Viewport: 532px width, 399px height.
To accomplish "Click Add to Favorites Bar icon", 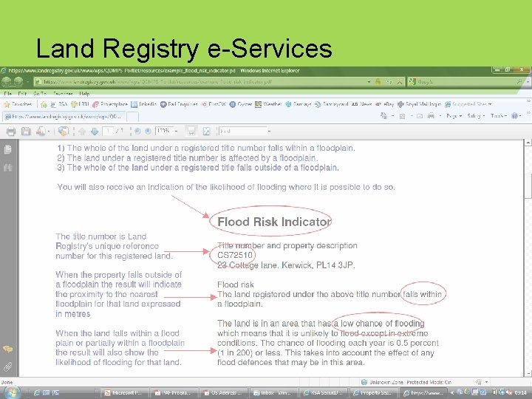I will pyautogui.click(x=44, y=104).
